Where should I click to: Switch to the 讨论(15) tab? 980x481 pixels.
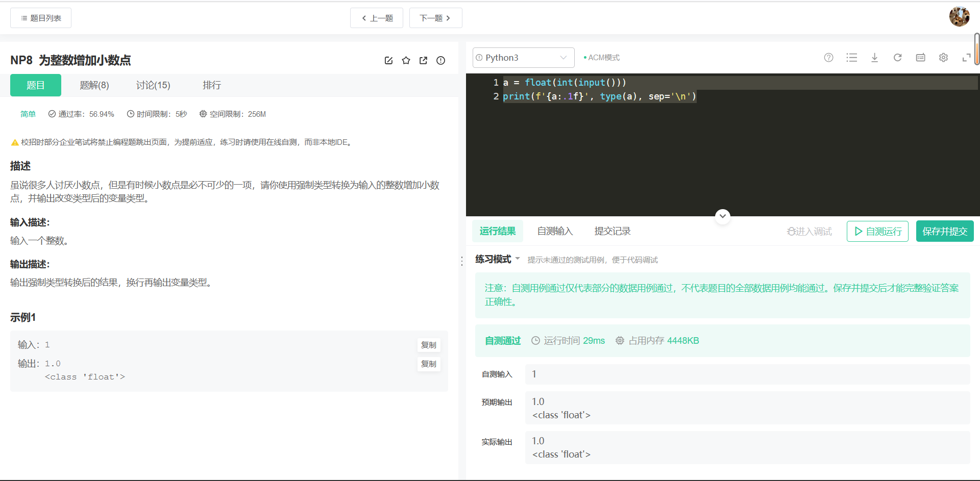click(153, 85)
